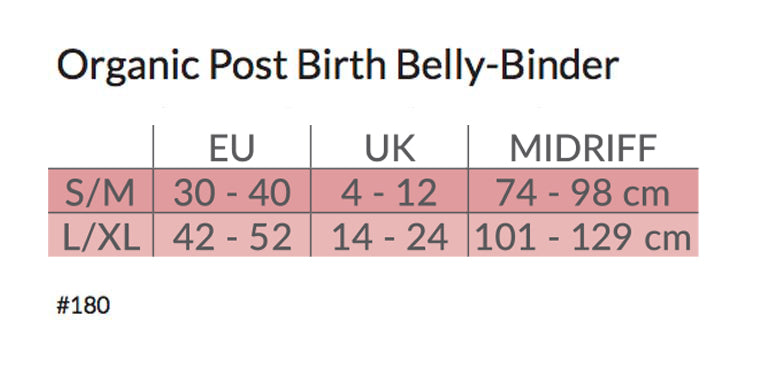Click the UK 14 - 24 cell

(x=390, y=237)
